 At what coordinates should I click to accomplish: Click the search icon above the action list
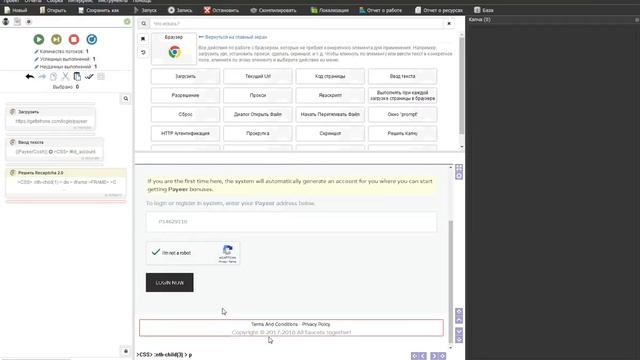[126, 98]
